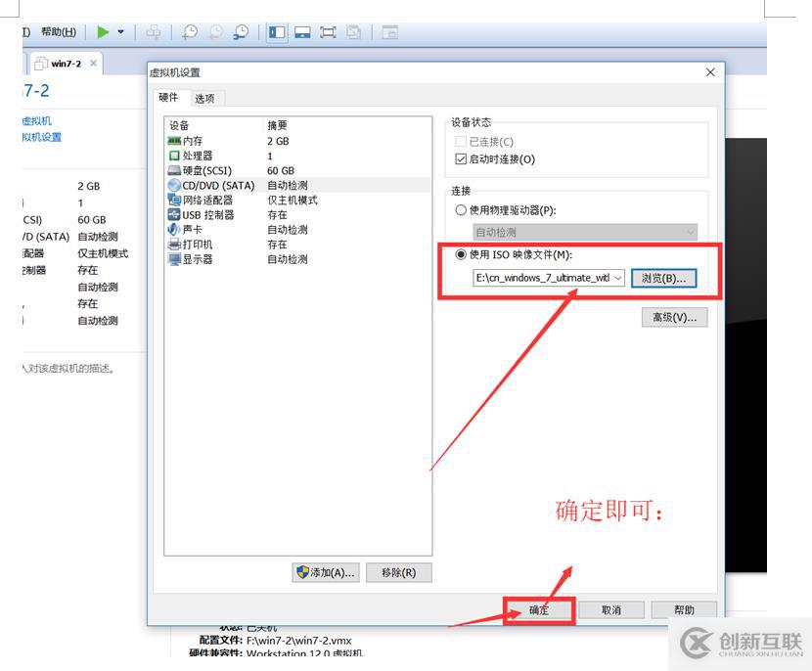The height and width of the screenshot is (671, 812).
Task: Confirm with the 确定 button
Action: click(x=539, y=610)
